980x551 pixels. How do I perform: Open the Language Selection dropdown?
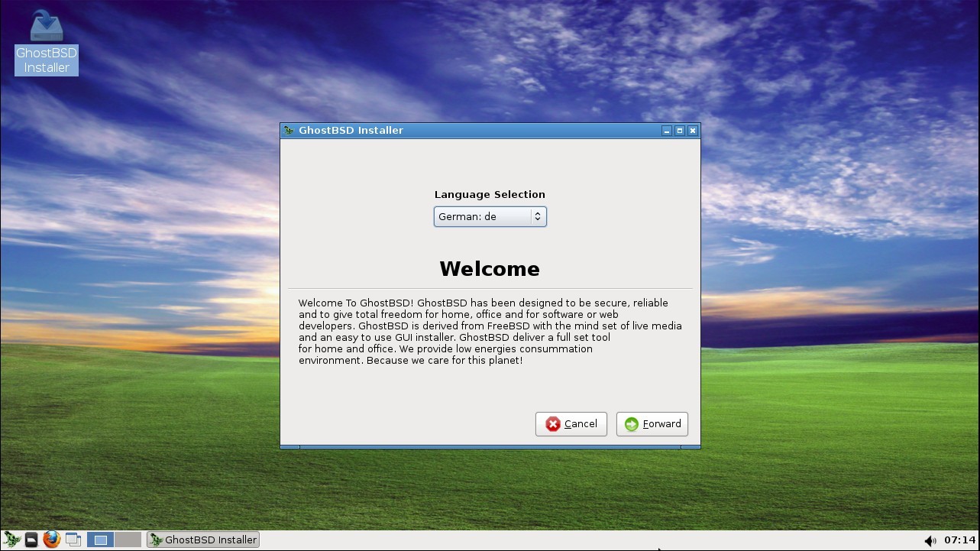[x=490, y=217]
